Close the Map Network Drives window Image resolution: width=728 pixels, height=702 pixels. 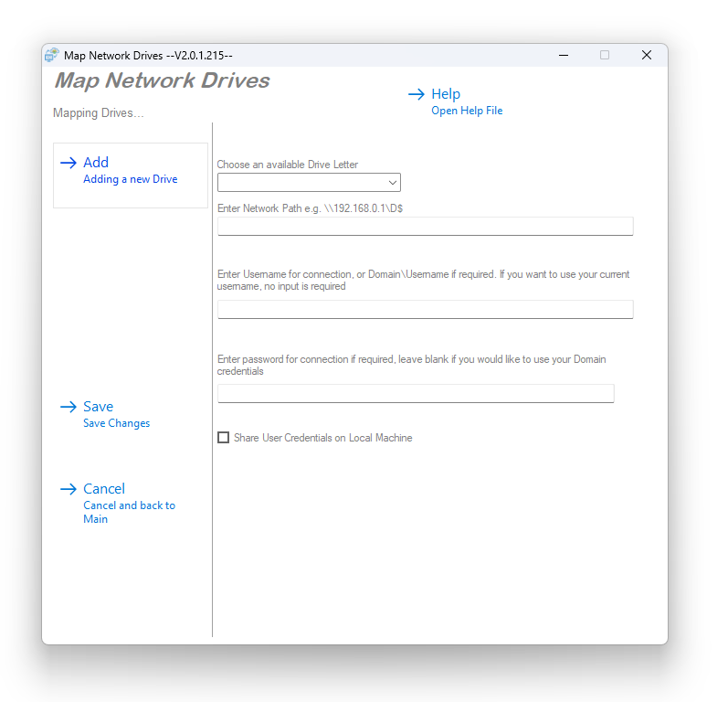(x=646, y=55)
